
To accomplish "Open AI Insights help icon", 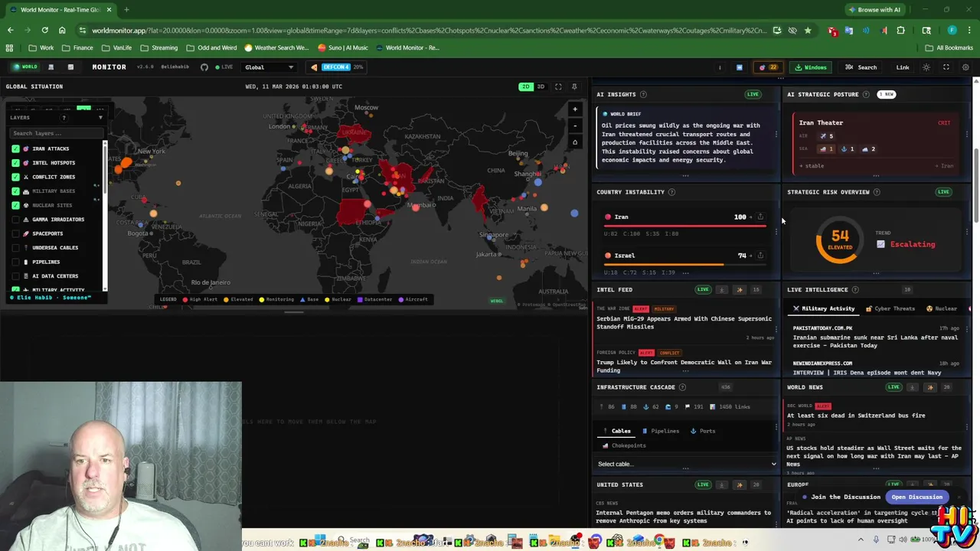I will click(643, 94).
